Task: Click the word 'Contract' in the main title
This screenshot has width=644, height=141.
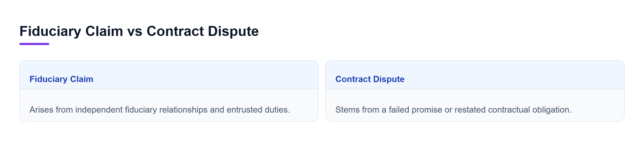Action: (175, 31)
